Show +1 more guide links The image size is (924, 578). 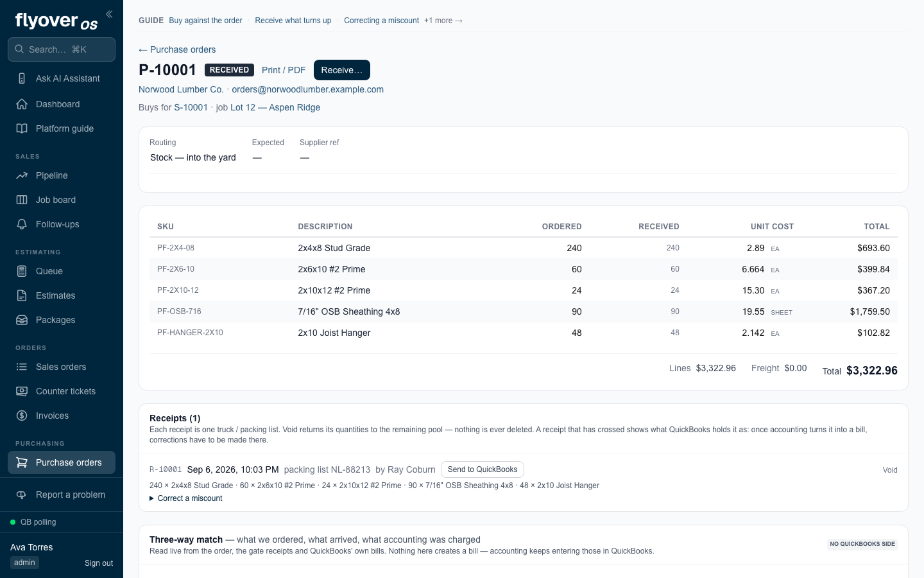(443, 21)
